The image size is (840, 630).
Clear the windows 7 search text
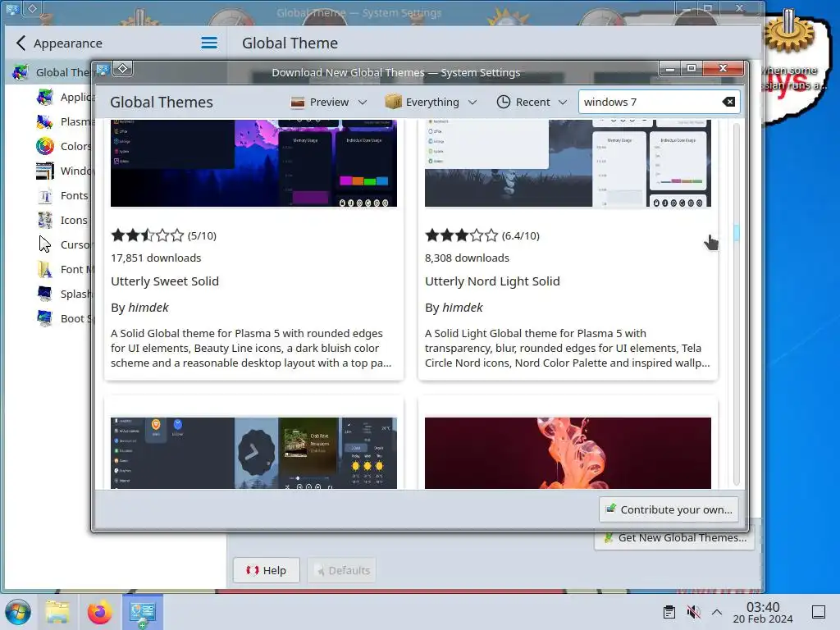(728, 102)
